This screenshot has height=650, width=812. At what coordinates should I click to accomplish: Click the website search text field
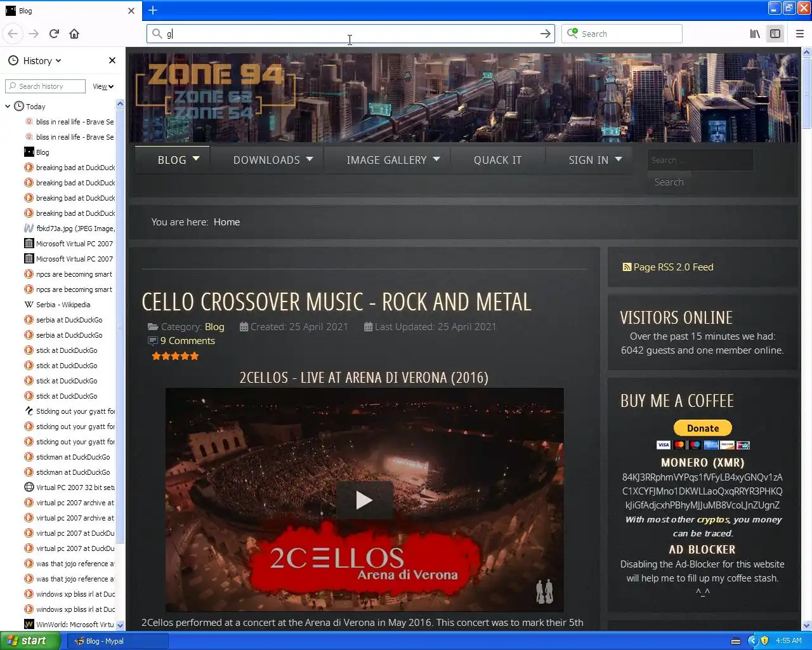click(x=700, y=160)
